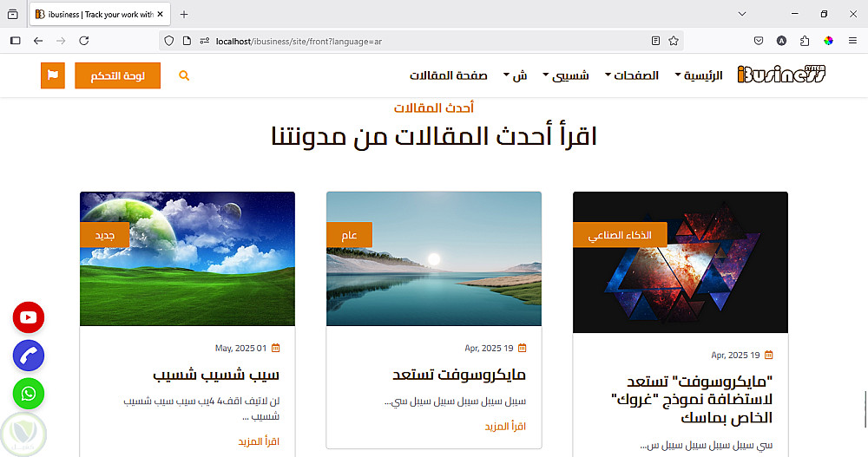Click the جديد category badge
868x457 pixels.
point(105,235)
